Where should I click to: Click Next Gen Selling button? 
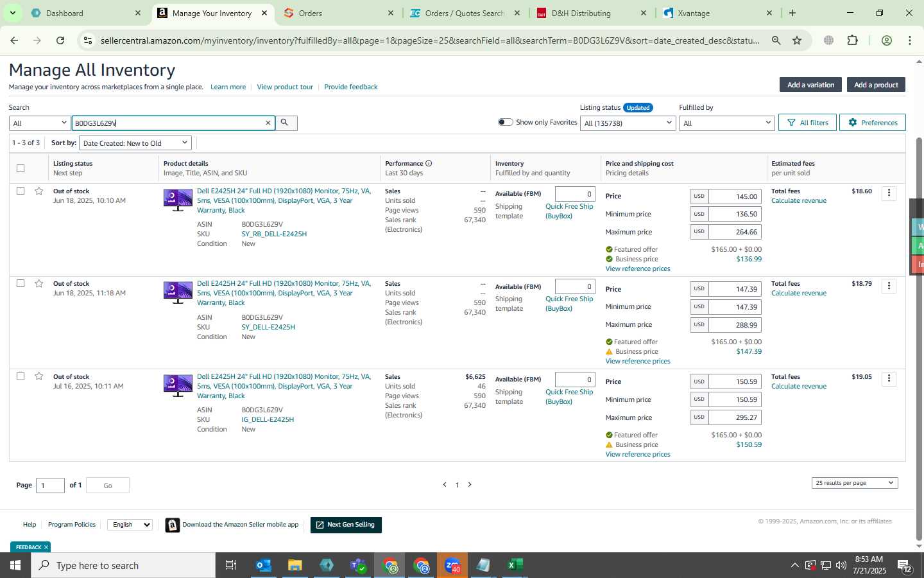pos(346,525)
